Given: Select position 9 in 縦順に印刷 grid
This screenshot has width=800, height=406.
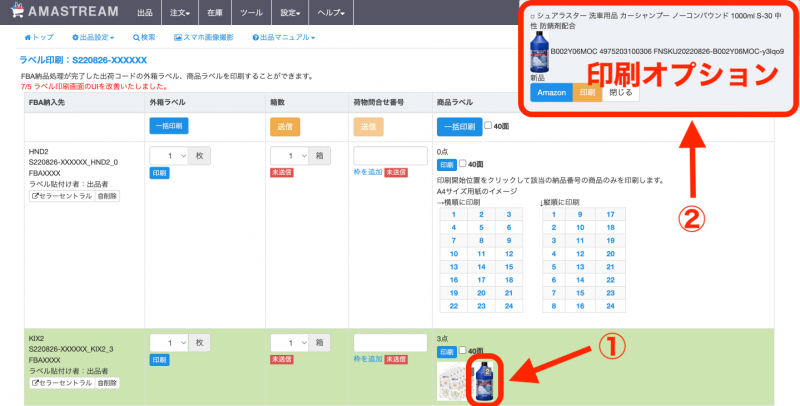Looking at the screenshot, I should pyautogui.click(x=580, y=214).
